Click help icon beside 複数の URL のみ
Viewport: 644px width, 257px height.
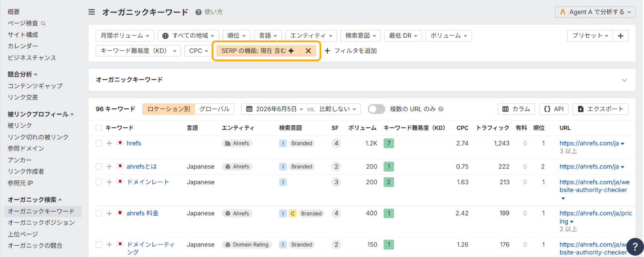point(441,109)
